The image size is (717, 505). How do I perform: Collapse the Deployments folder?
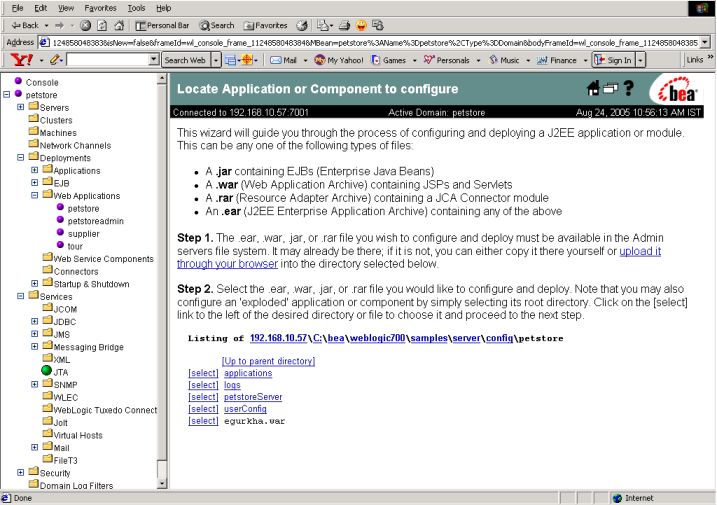pos(20,157)
